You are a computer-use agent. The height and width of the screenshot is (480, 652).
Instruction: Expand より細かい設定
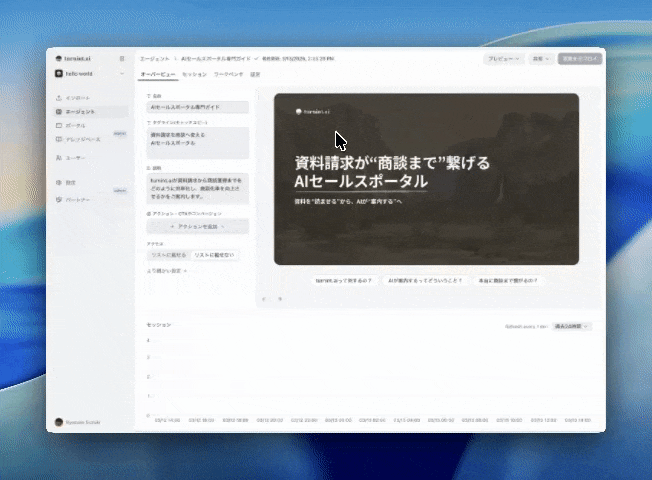tap(167, 271)
